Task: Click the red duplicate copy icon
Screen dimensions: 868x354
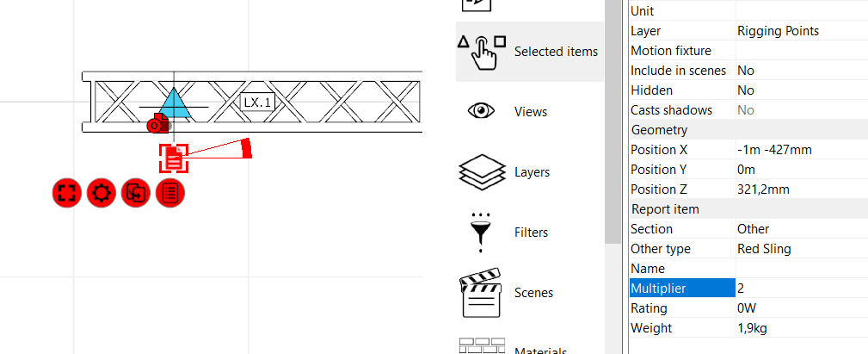Action: (x=135, y=193)
